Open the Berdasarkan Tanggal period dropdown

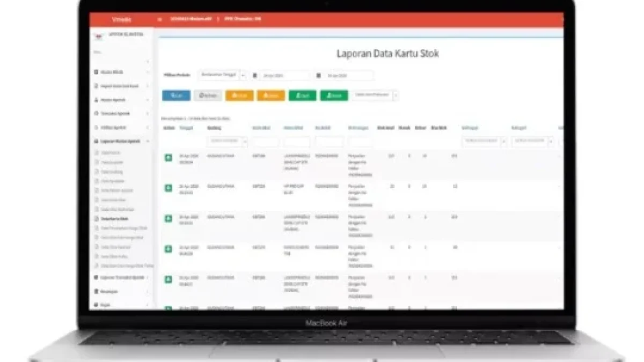pyautogui.click(x=222, y=75)
